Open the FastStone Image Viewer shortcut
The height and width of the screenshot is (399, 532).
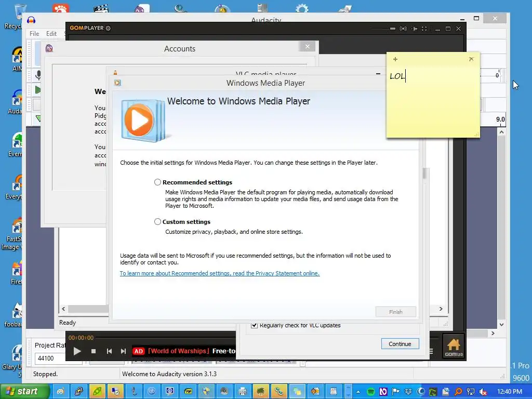point(12,234)
